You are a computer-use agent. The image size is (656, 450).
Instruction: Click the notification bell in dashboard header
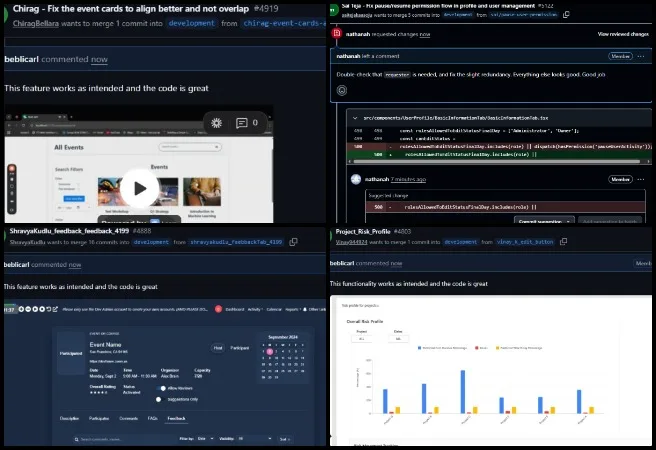(x=305, y=309)
